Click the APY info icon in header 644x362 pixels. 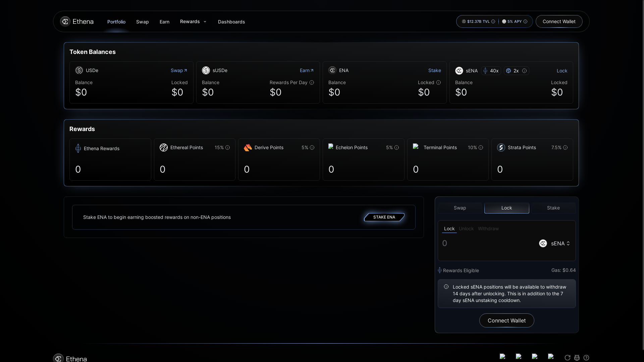point(525,21)
